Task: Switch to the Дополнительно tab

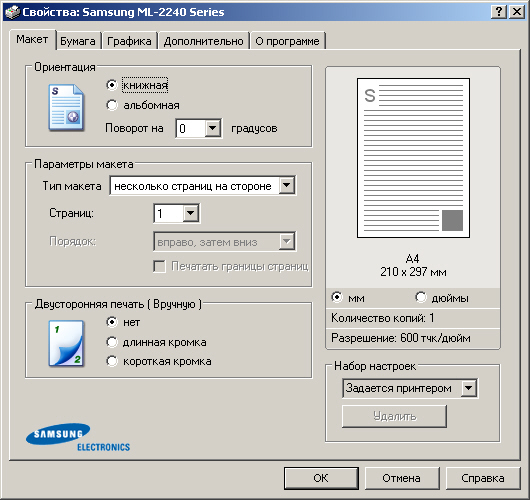Action: [203, 41]
